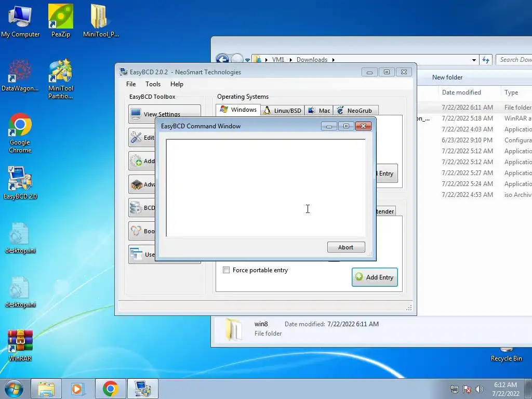Switch to the Windows tab

pos(238,110)
